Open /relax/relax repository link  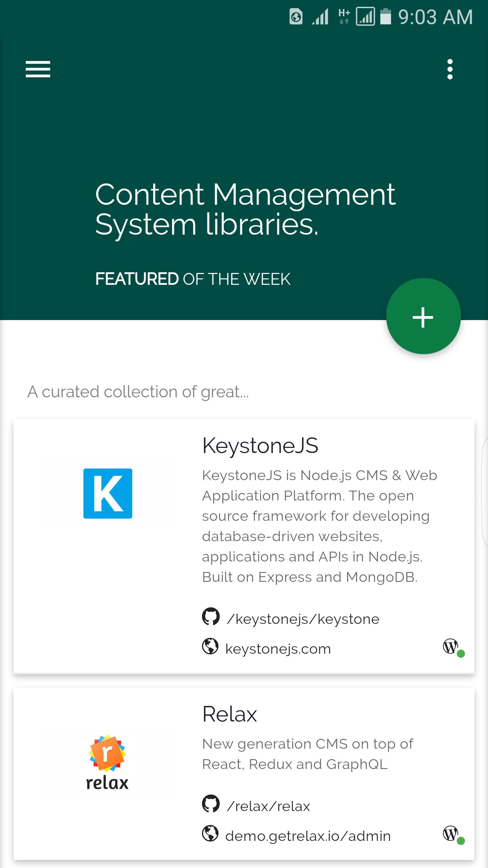click(268, 806)
